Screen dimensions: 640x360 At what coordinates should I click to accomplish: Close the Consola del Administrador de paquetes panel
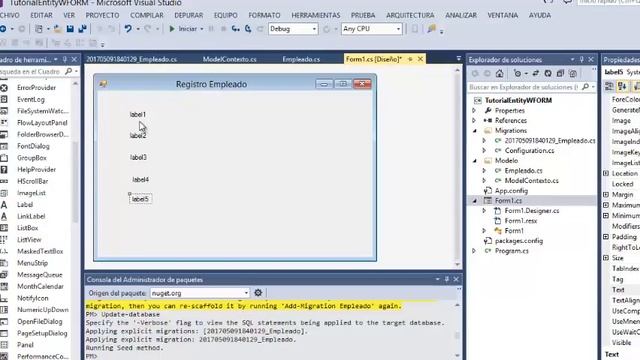[x=456, y=279]
